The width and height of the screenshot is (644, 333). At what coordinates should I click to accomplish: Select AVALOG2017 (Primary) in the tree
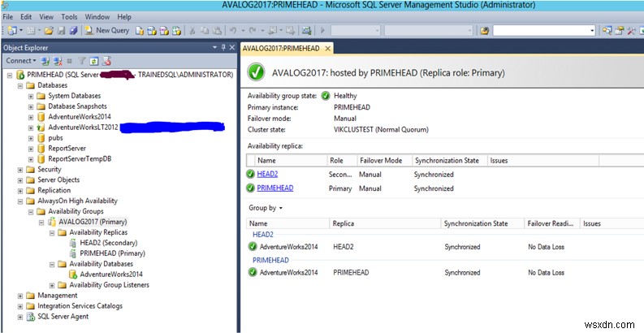93,223
